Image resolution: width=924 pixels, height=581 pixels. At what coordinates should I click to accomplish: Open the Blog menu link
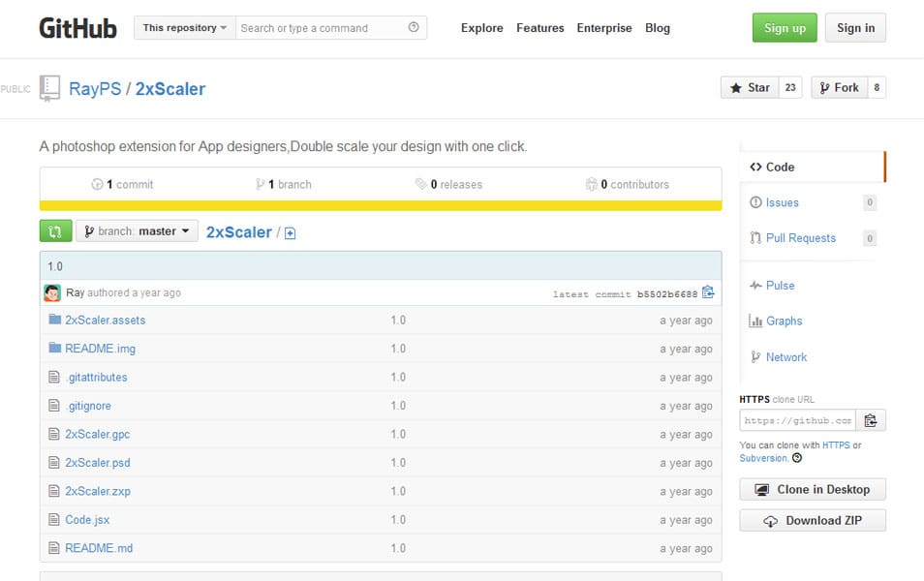pyautogui.click(x=657, y=28)
